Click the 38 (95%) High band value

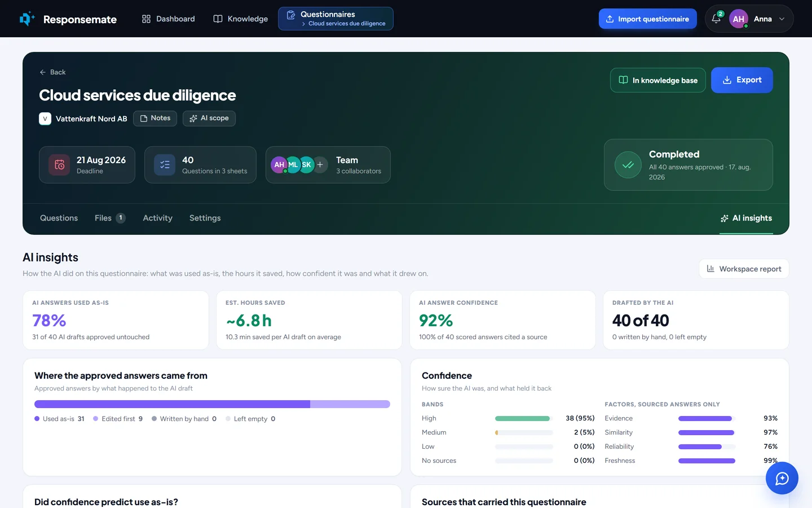click(580, 418)
